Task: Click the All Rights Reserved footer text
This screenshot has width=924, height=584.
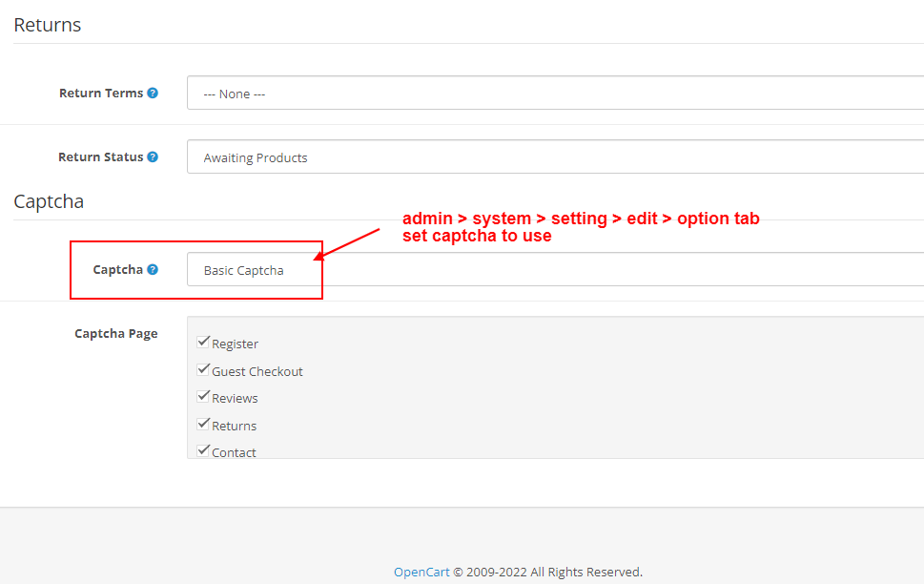Action: 586,573
